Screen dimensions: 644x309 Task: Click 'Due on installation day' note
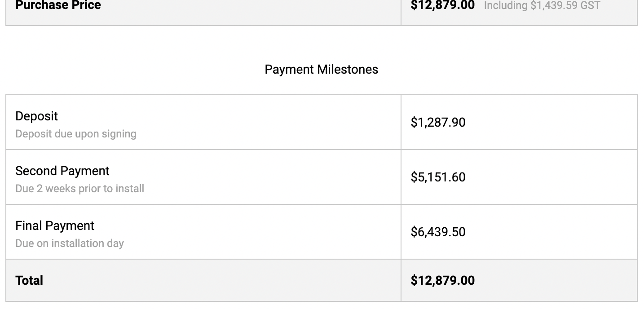70,243
